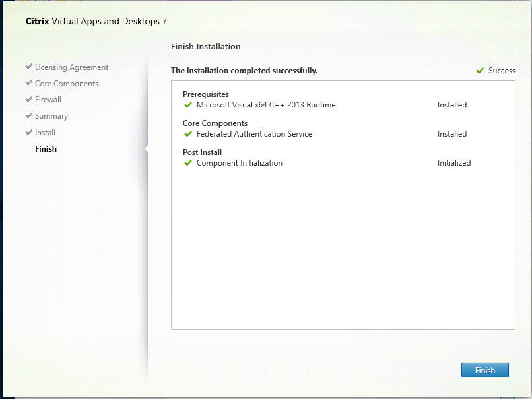Click the Initialized status text

(454, 163)
